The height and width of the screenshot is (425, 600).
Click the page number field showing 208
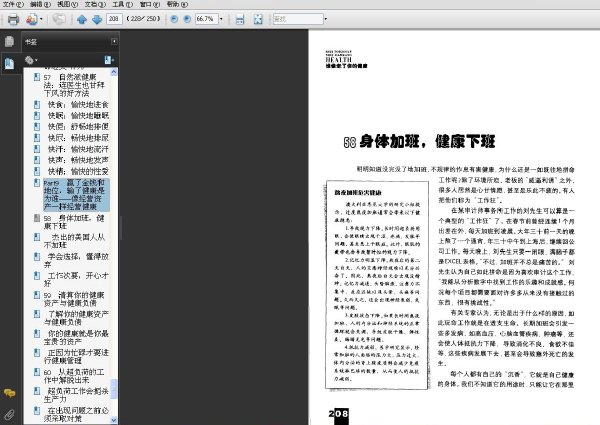114,19
